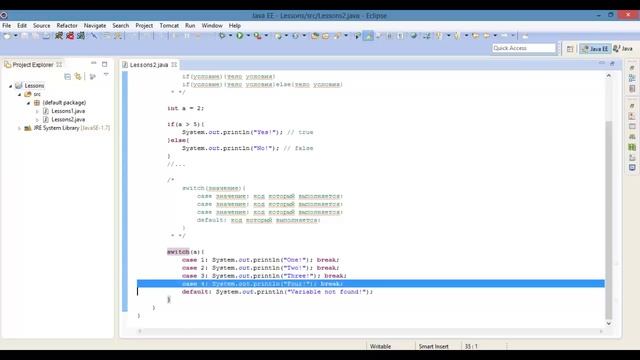Open Project Explorer View Menu triangle
640x360 pixels.
tap(106, 75)
